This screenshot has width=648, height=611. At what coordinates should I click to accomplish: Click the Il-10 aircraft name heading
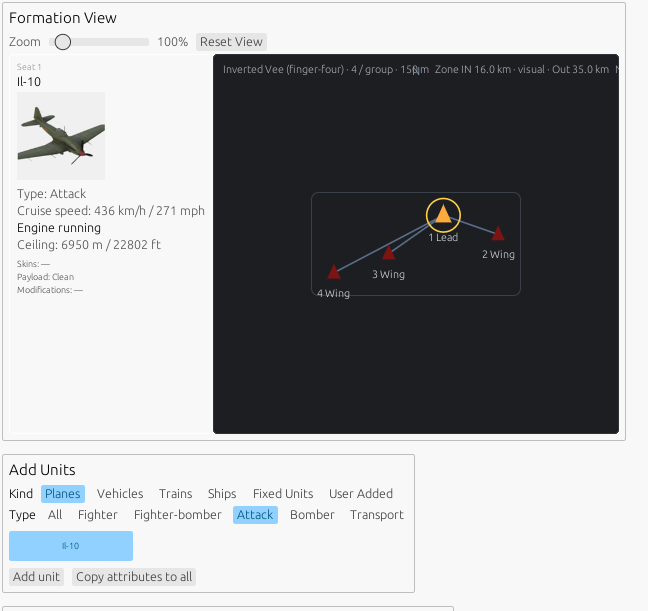tap(29, 82)
